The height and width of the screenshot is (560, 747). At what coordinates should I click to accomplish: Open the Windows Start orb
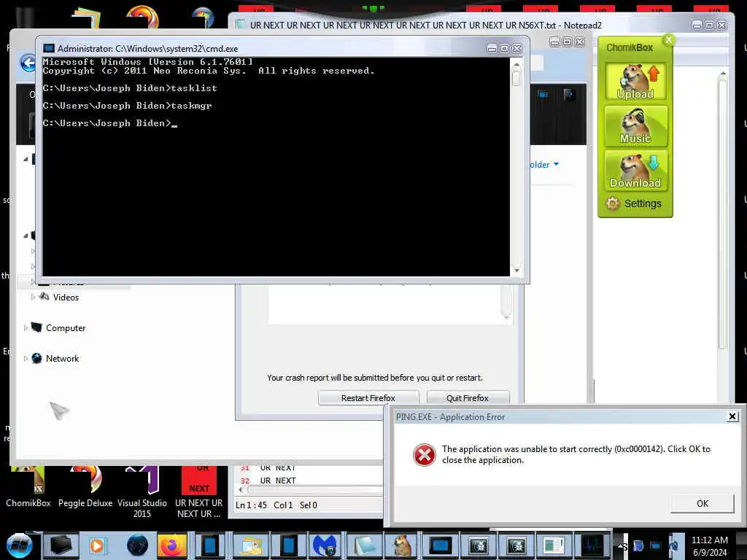(x=18, y=545)
